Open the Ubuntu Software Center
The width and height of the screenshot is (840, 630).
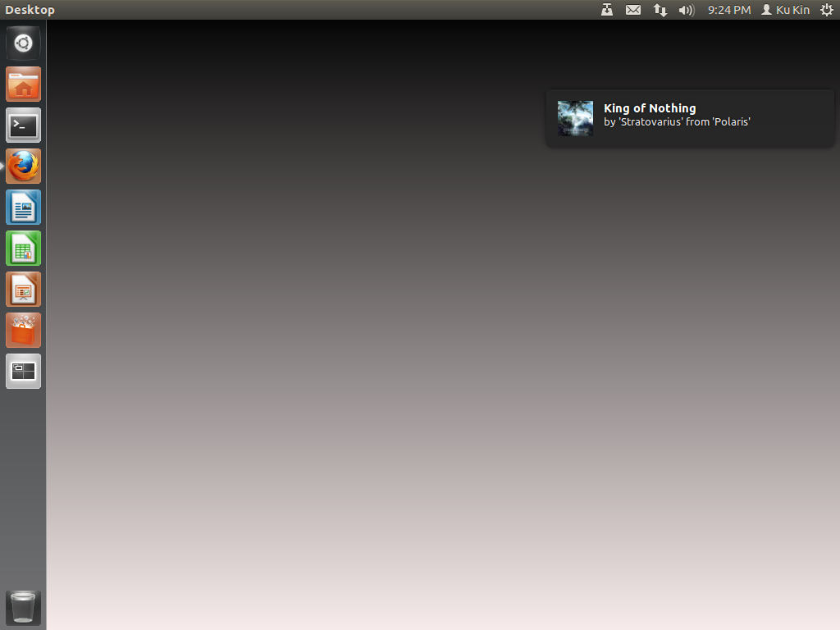(x=23, y=330)
